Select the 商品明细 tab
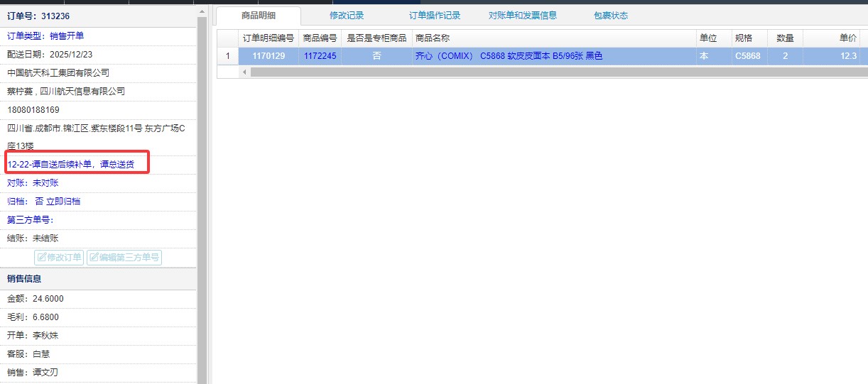 pos(259,16)
